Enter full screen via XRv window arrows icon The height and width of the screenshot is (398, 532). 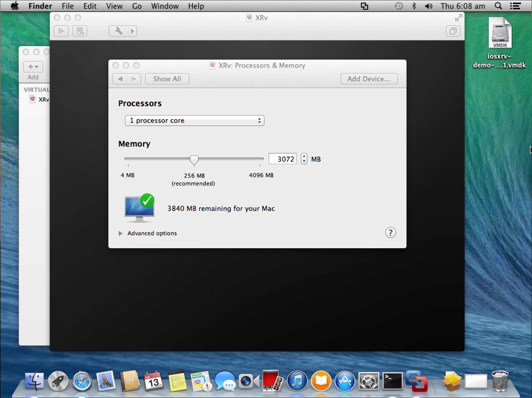459,18
